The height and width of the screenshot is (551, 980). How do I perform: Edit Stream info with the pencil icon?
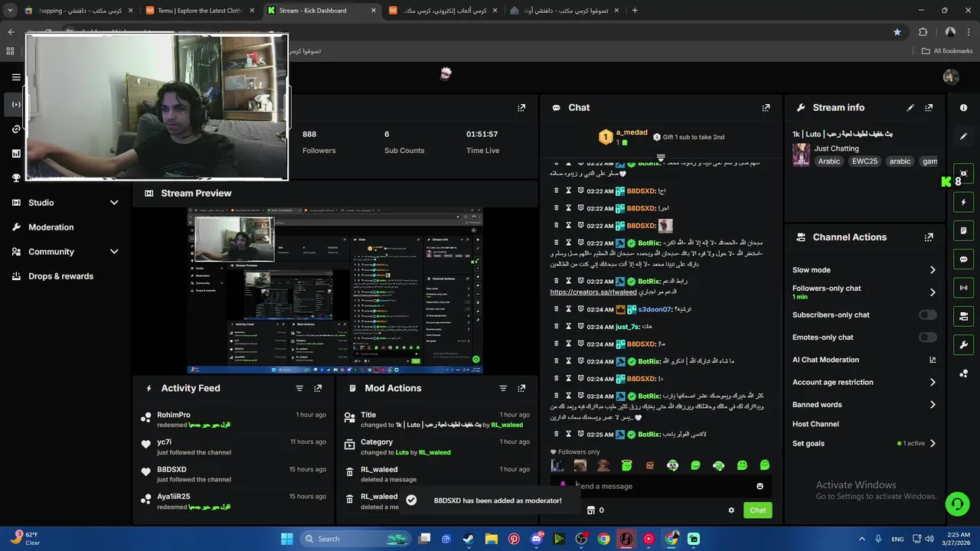tap(910, 108)
